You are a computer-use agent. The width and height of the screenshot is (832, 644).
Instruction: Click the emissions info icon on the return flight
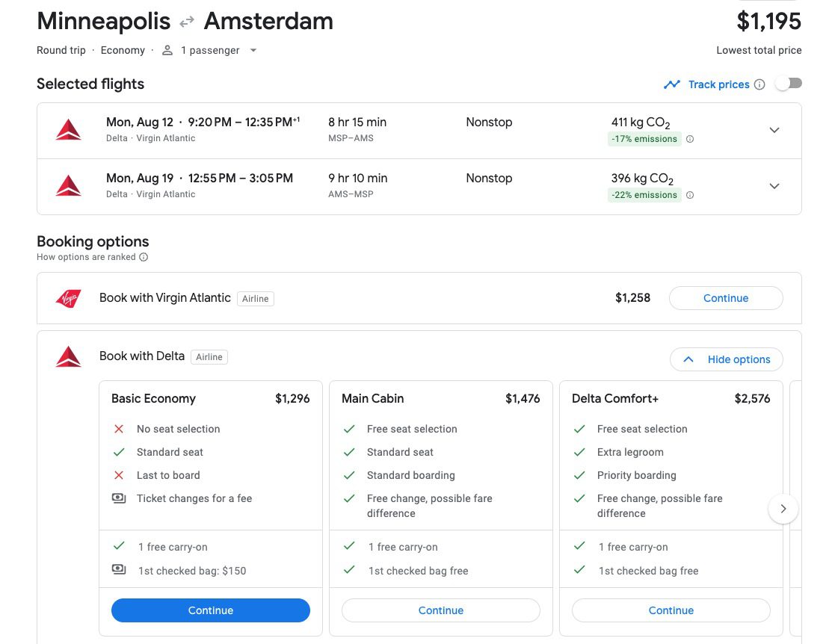[x=689, y=195]
